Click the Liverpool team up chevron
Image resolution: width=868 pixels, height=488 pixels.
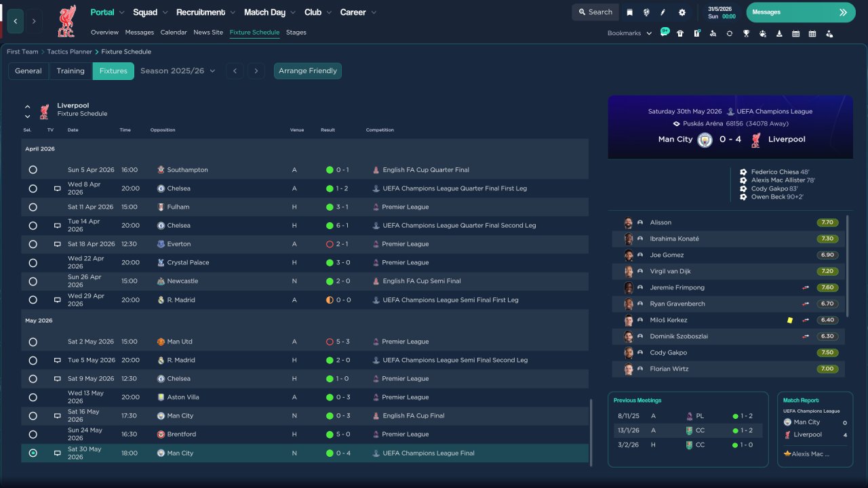pos(28,106)
